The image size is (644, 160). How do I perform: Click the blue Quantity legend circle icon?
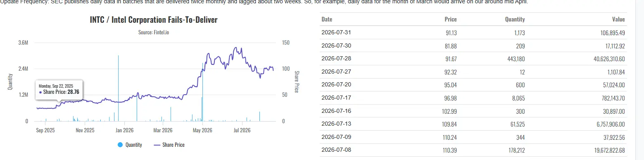pos(120,145)
